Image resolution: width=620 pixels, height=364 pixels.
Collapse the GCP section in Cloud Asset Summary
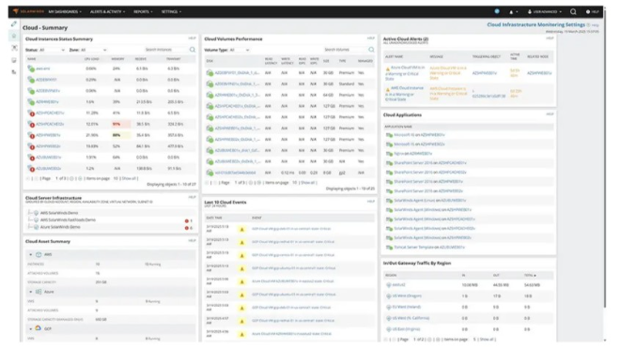pos(31,328)
